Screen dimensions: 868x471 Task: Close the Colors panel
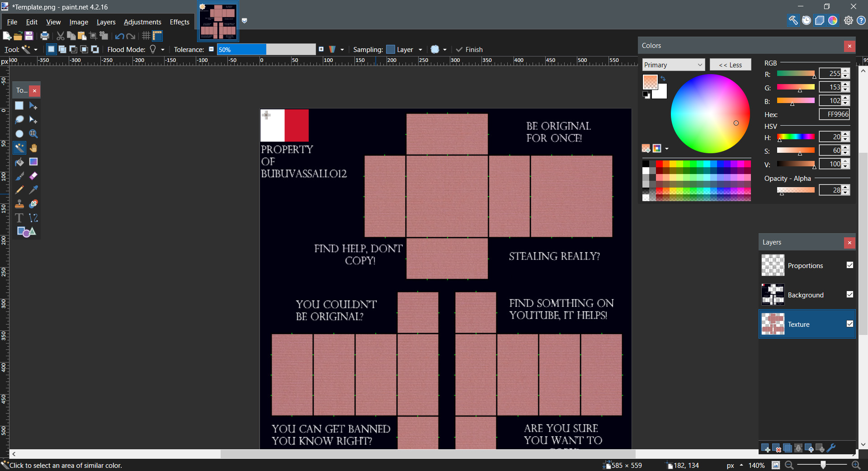tap(849, 46)
